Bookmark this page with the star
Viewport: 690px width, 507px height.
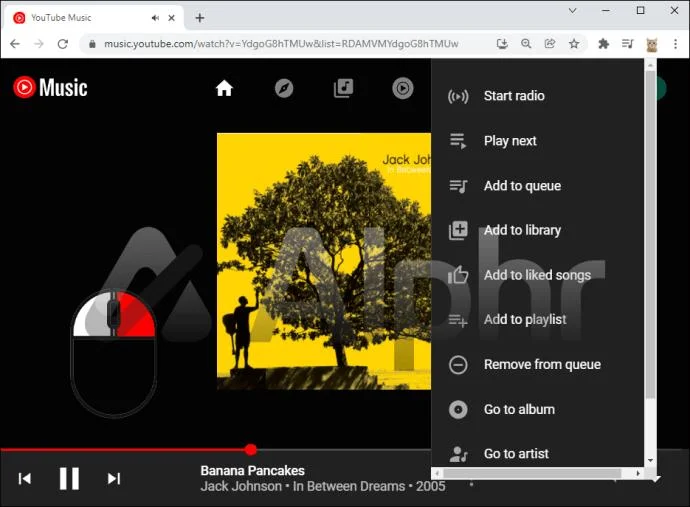(574, 44)
